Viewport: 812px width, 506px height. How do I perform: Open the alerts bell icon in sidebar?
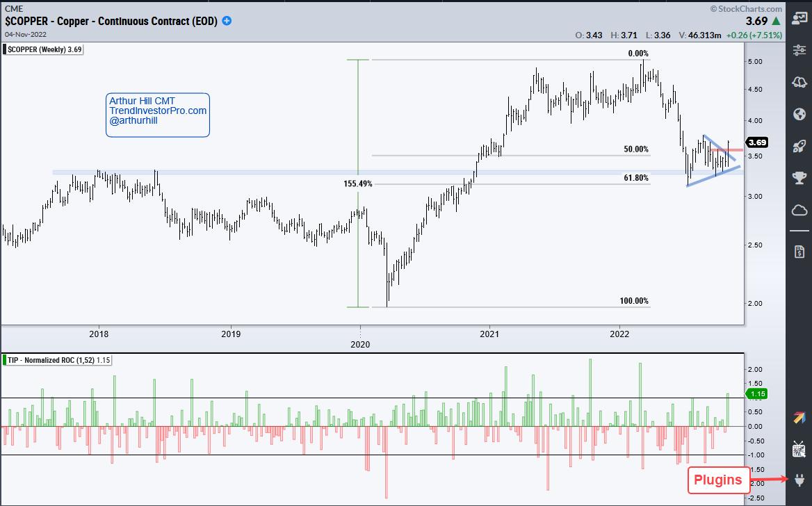[799, 83]
